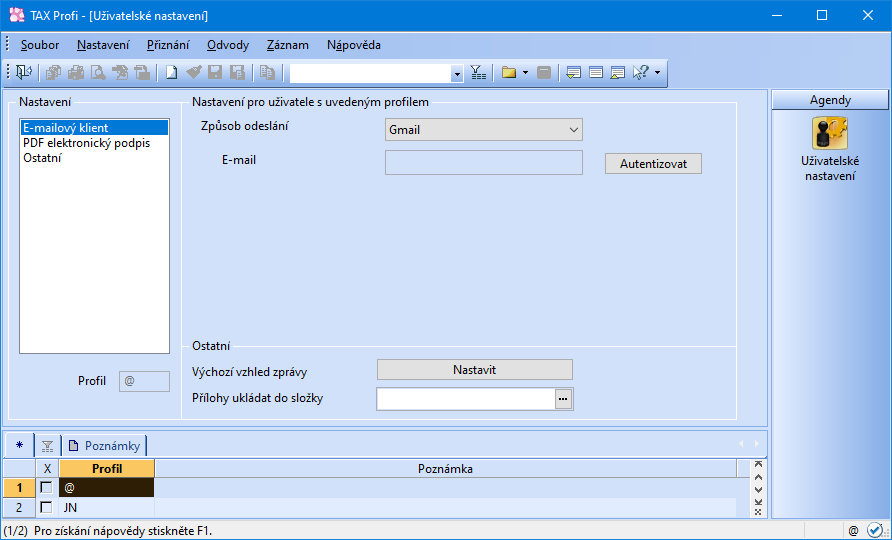Click the greyed brush edit toolbar icon
The height and width of the screenshot is (540, 892).
tap(193, 73)
